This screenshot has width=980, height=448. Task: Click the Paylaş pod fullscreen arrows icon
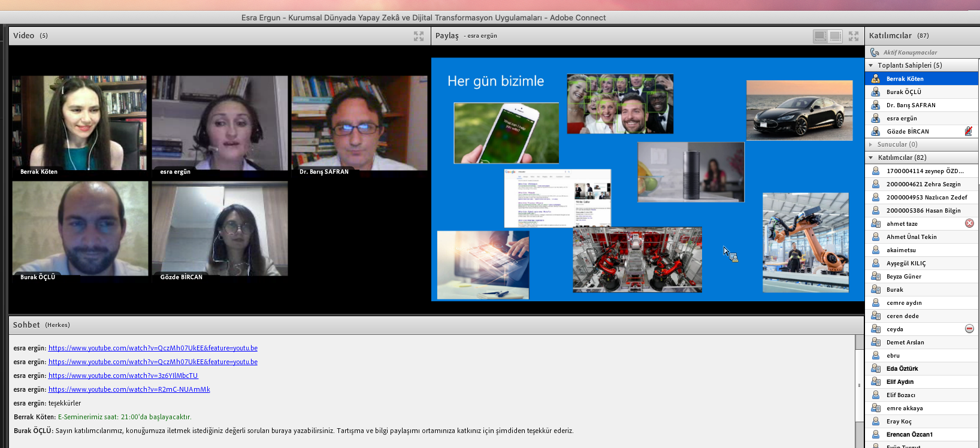click(x=853, y=36)
